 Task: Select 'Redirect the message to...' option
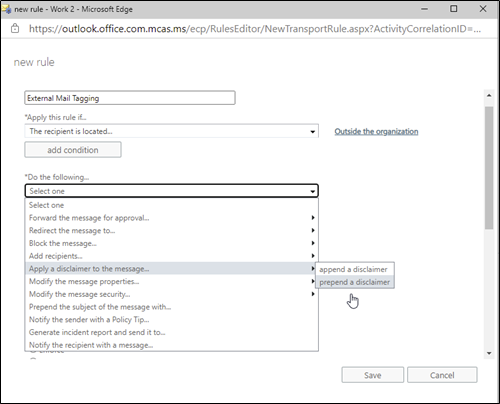coord(172,230)
